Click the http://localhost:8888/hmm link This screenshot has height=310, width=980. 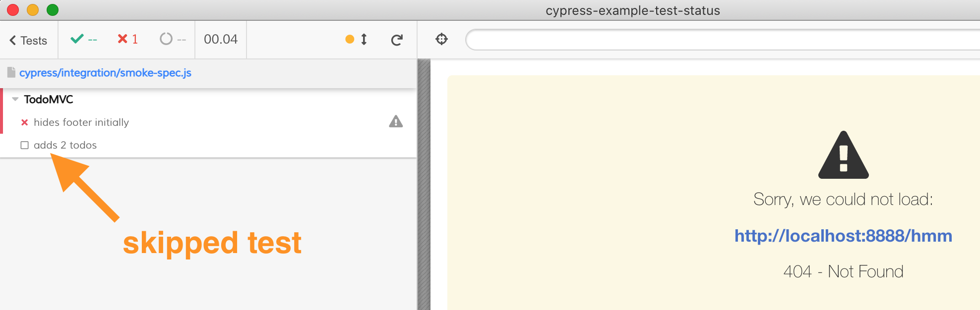843,236
